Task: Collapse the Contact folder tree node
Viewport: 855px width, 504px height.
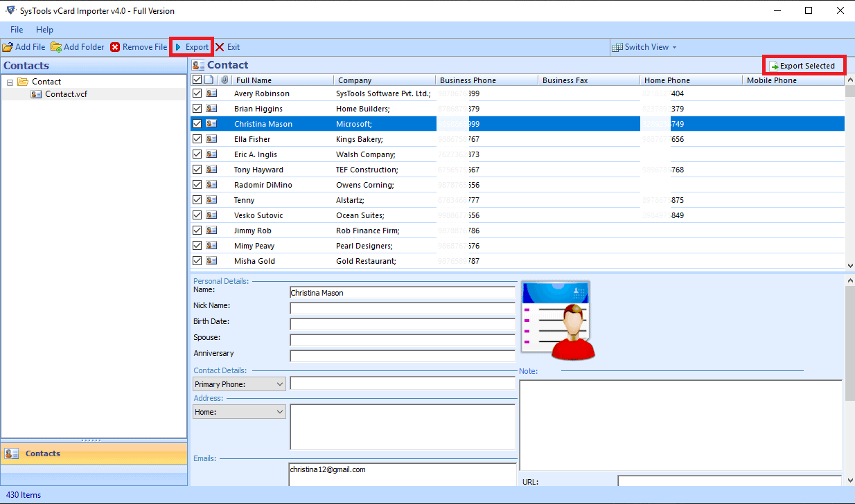Action: pos(10,82)
